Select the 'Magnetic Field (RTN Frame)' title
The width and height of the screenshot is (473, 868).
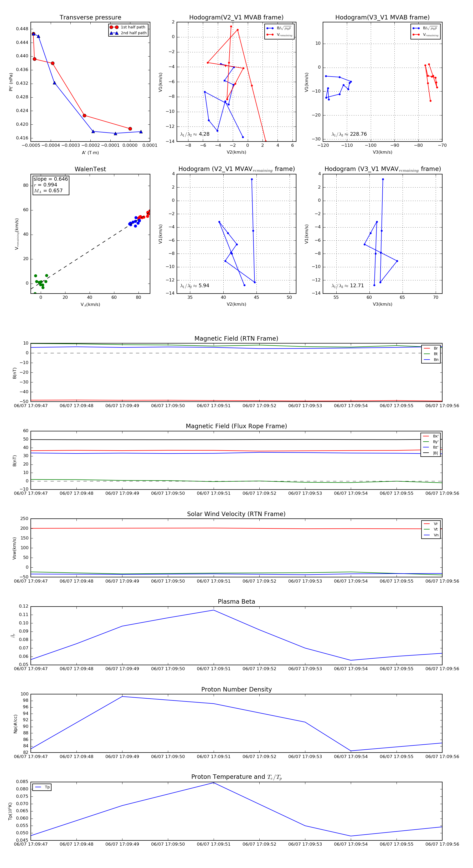(236, 339)
